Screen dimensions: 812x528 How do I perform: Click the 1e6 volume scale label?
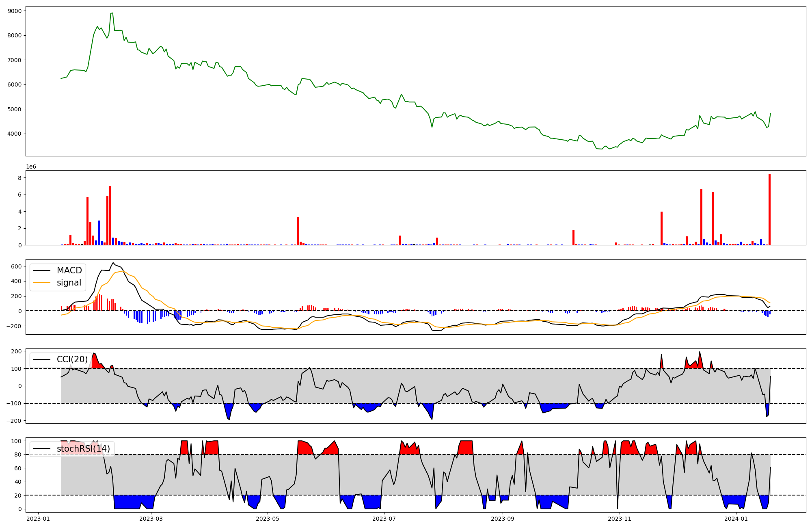coord(31,167)
